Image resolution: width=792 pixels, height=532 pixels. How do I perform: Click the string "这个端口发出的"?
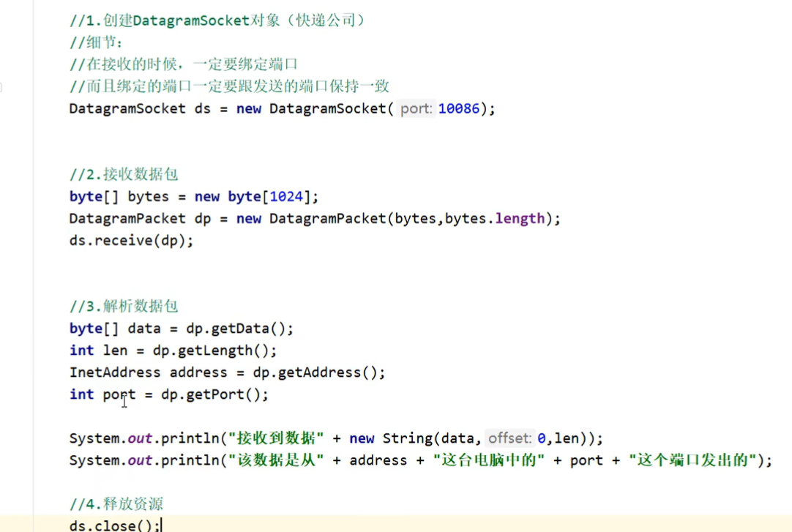692,460
